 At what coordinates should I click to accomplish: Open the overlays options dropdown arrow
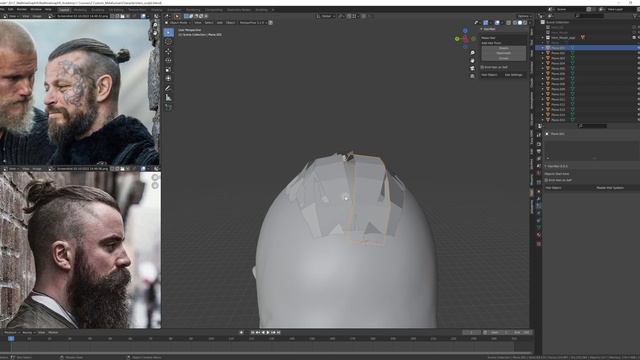[x=502, y=22]
